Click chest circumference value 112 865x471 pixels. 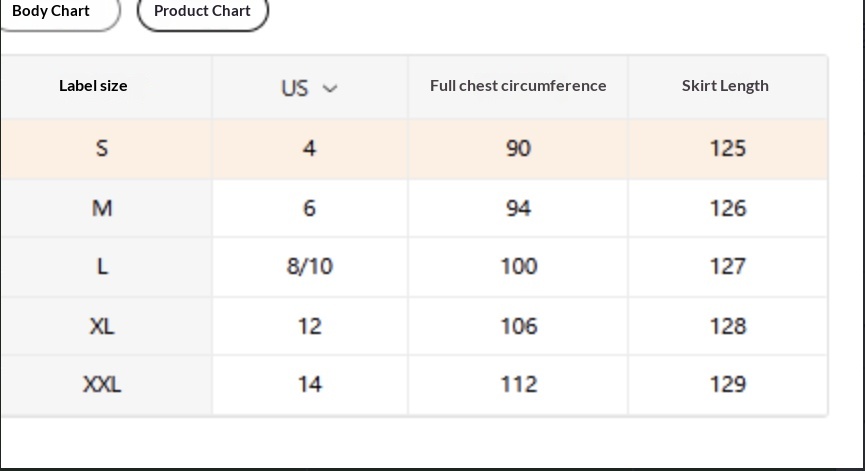pyautogui.click(x=518, y=384)
